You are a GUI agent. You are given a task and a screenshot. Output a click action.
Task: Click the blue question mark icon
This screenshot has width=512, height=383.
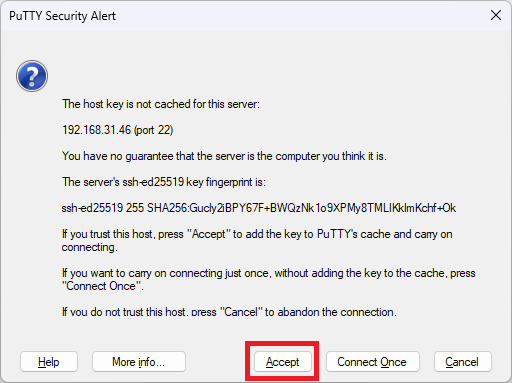[32, 76]
